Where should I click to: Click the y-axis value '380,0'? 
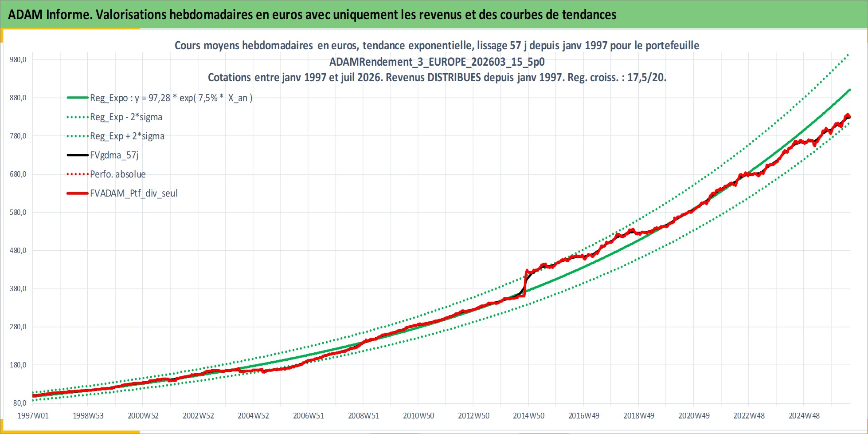pyautogui.click(x=18, y=289)
